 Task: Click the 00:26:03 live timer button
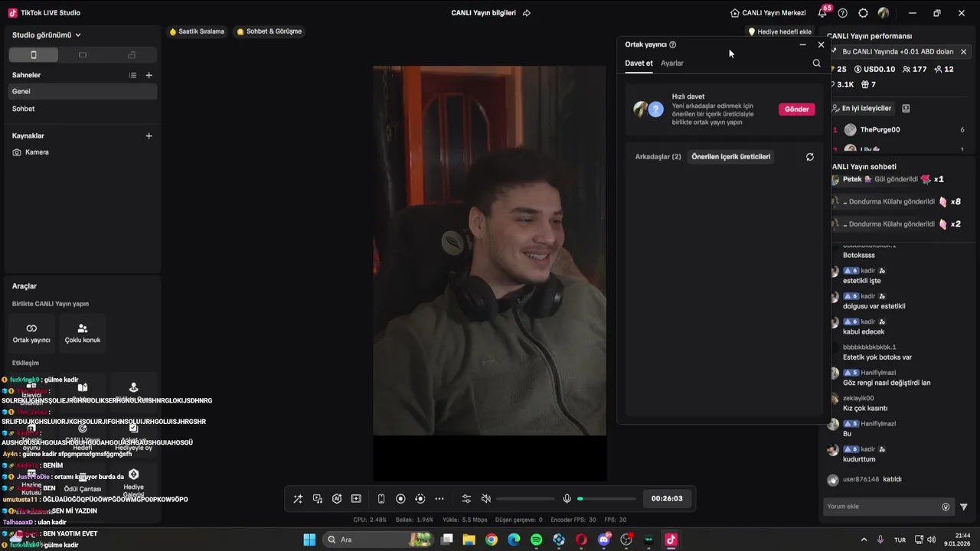click(x=667, y=498)
